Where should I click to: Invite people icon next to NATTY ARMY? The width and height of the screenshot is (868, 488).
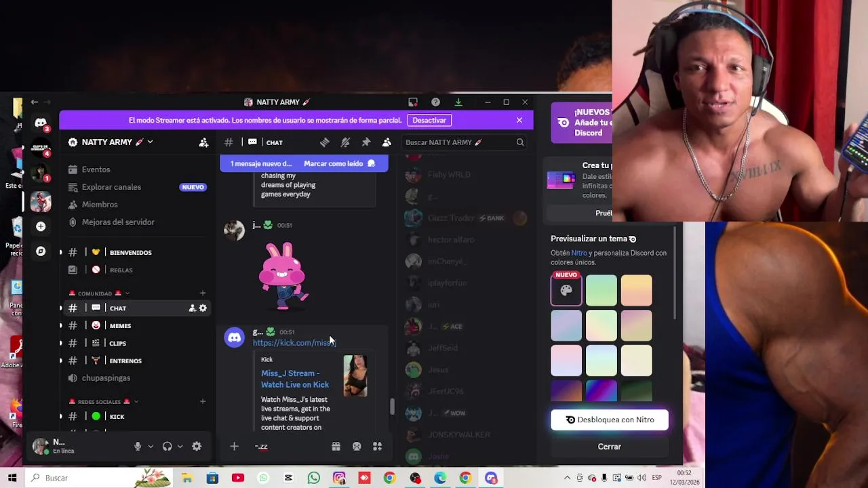pos(203,142)
